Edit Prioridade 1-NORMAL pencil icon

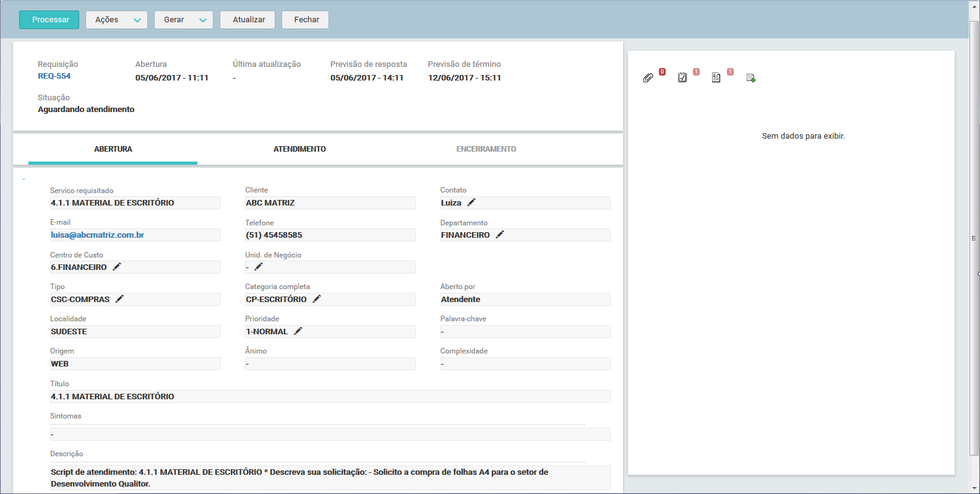pos(298,331)
